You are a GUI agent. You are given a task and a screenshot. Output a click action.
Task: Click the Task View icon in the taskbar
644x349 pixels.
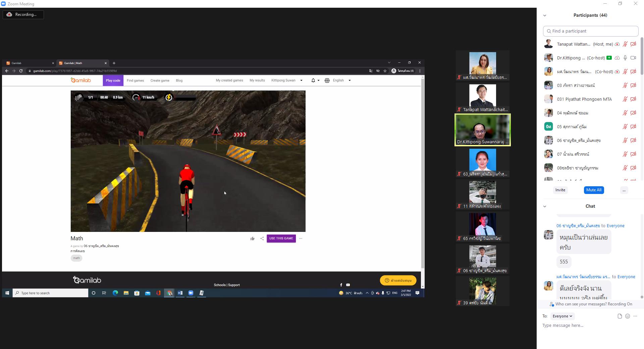[x=104, y=293]
